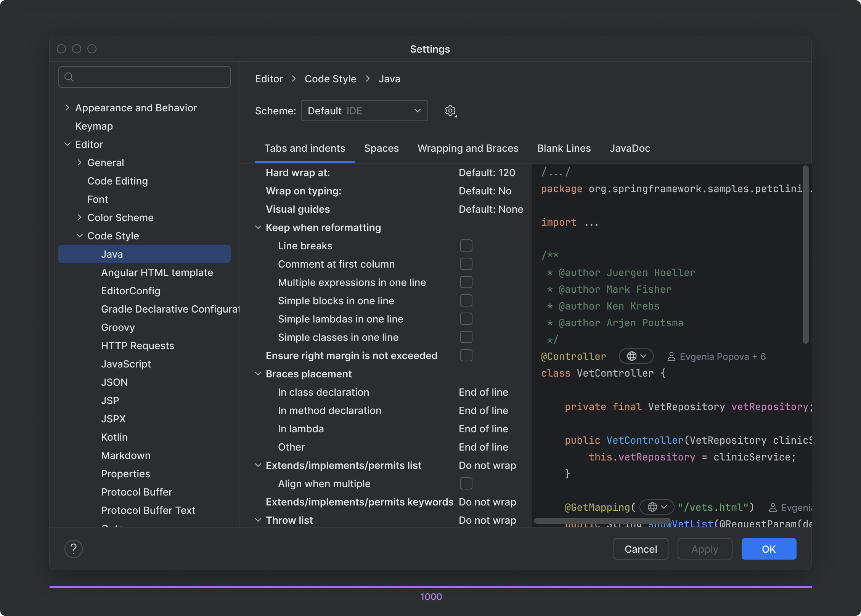Collapse the Braces placement section
This screenshot has width=861, height=616.
pos(258,374)
